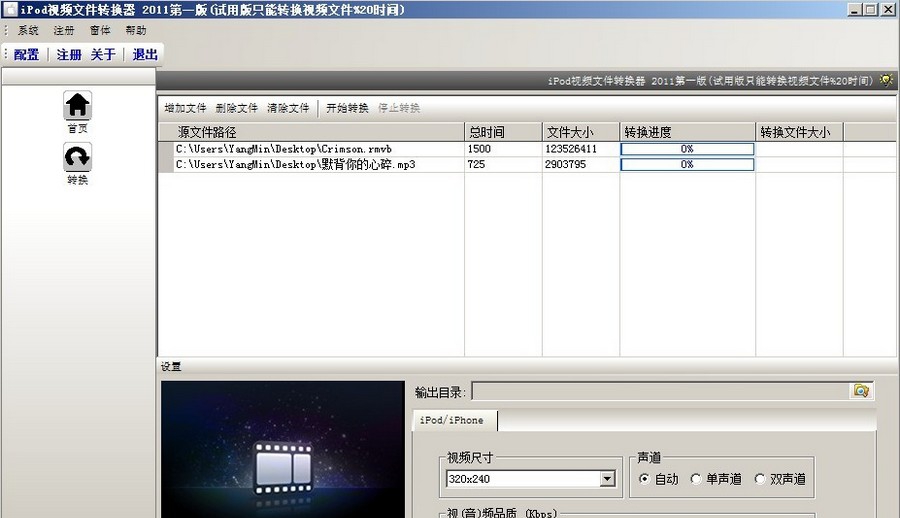Click the 文件大小 column header
The width and height of the screenshot is (900, 518).
[581, 132]
